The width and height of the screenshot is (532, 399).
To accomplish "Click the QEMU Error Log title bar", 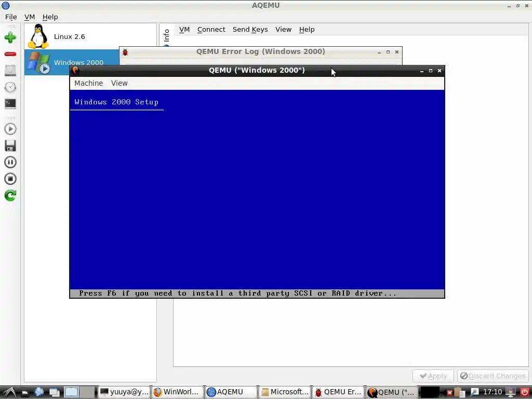I will click(x=261, y=51).
